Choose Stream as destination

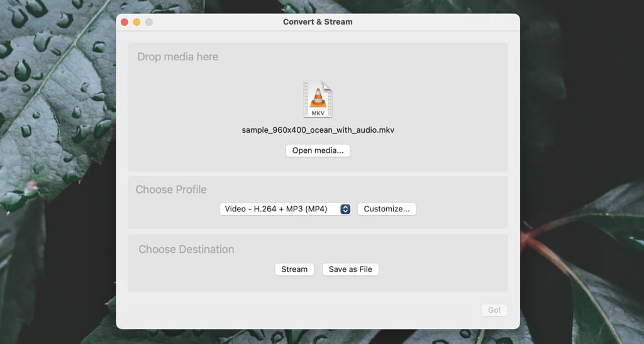click(x=294, y=269)
